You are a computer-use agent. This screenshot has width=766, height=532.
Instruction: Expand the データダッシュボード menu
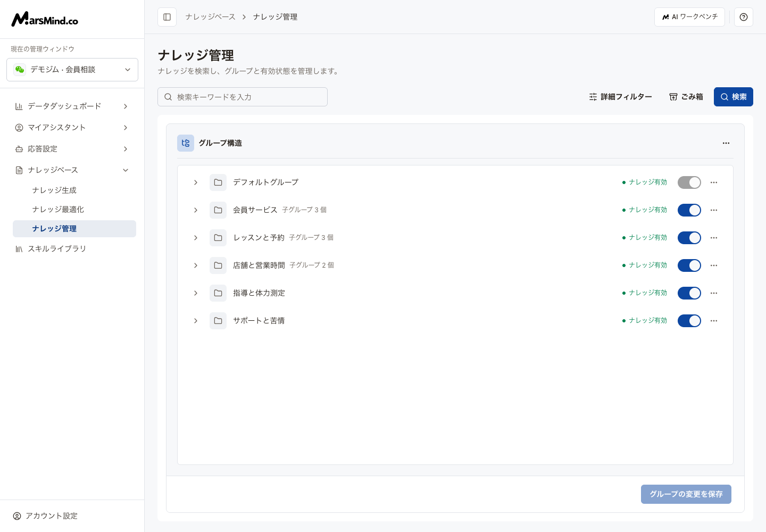(72, 106)
